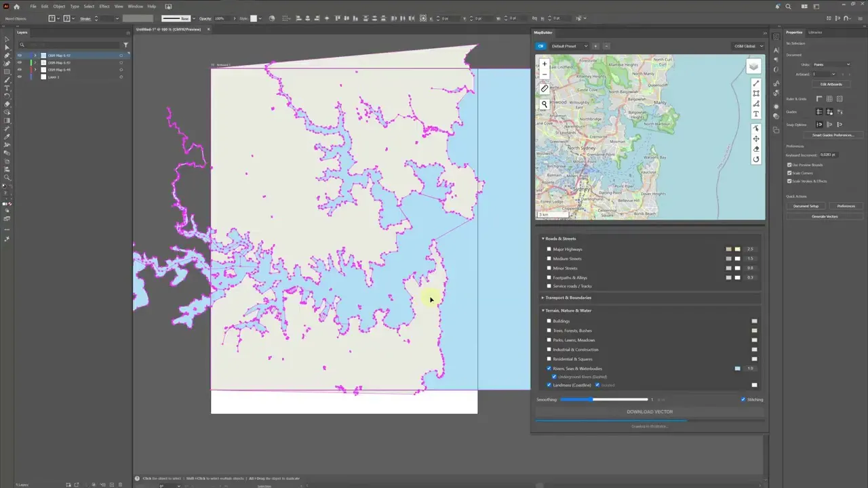Collapse the Roads & Streets section
The height and width of the screenshot is (488, 868).
click(543, 239)
